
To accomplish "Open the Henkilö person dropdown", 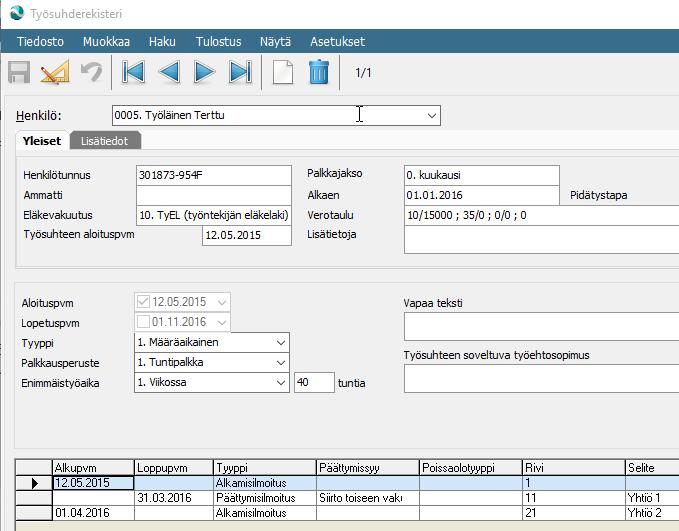I will click(x=431, y=116).
